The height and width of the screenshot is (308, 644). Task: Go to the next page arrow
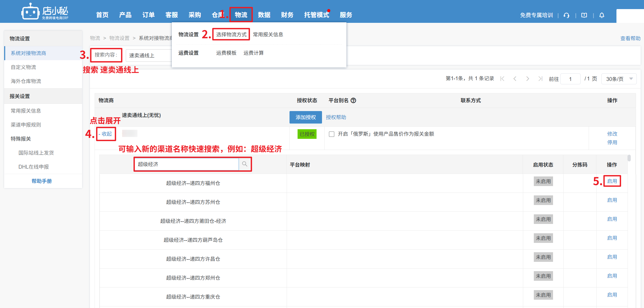[x=528, y=79]
